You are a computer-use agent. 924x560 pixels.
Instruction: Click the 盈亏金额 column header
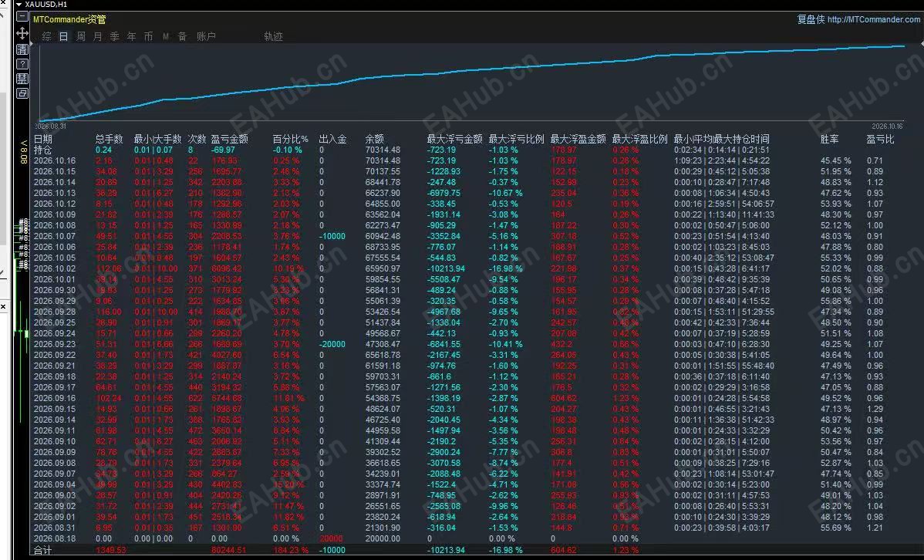tap(229, 139)
